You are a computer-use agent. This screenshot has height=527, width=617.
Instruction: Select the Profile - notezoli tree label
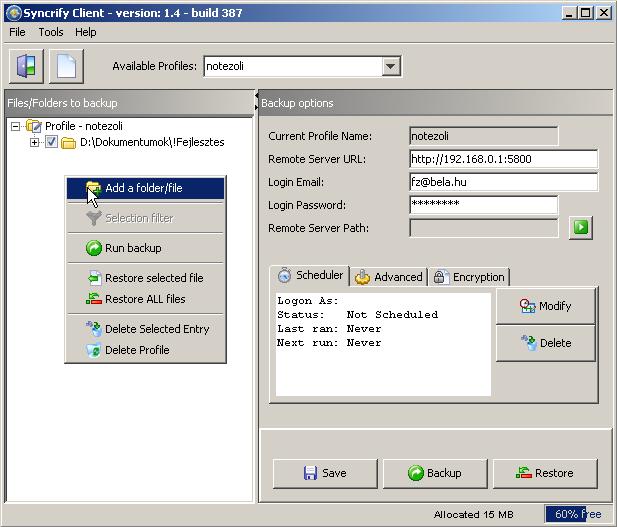point(83,126)
